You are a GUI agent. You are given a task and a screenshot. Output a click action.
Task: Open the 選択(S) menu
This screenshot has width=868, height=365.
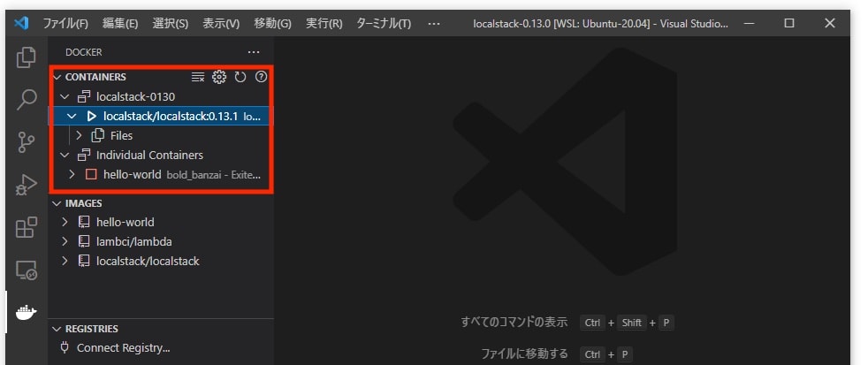pos(170,23)
